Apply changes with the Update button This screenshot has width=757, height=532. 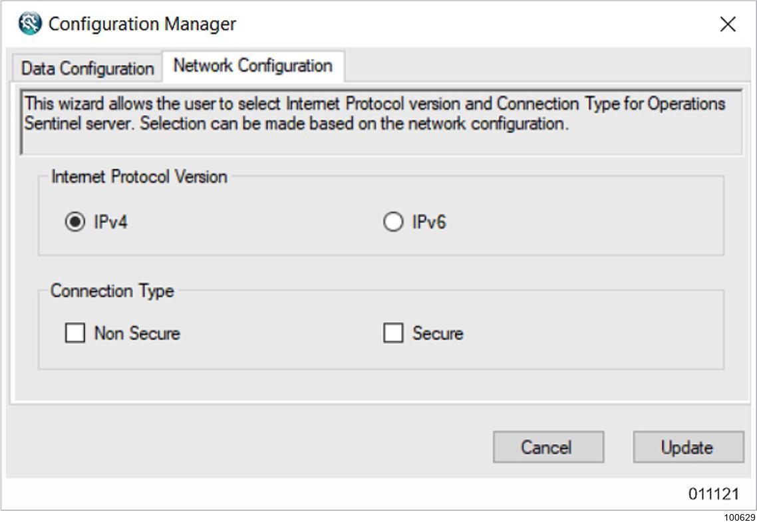(688, 447)
